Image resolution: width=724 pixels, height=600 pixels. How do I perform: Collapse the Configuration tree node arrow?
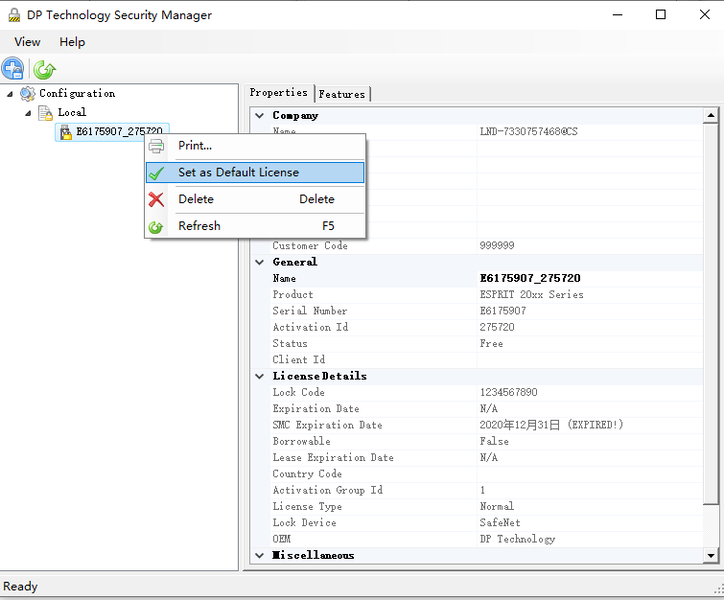[x=10, y=94]
